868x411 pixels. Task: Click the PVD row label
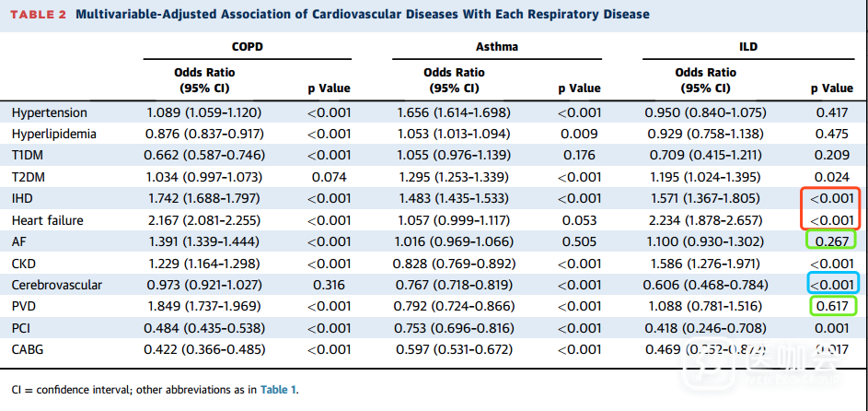point(26,306)
